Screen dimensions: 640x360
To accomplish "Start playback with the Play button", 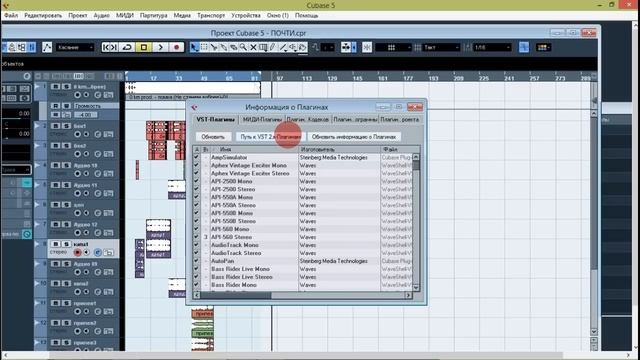I will (x=160, y=47).
